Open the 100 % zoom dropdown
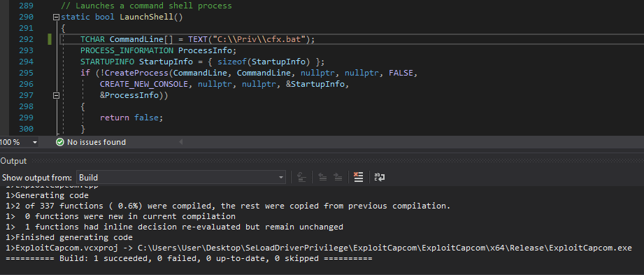This screenshot has width=644, height=275. tap(34, 142)
